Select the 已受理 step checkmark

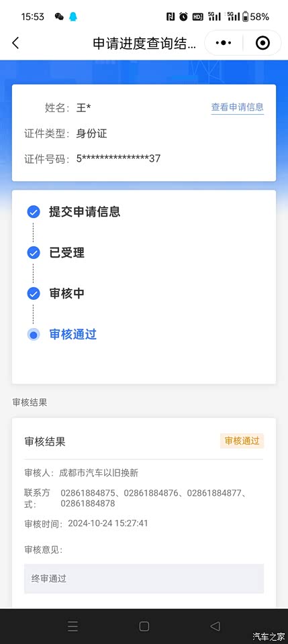click(x=34, y=253)
